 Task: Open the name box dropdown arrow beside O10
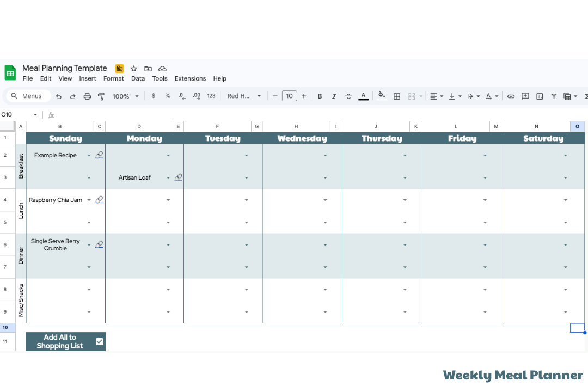click(35, 114)
